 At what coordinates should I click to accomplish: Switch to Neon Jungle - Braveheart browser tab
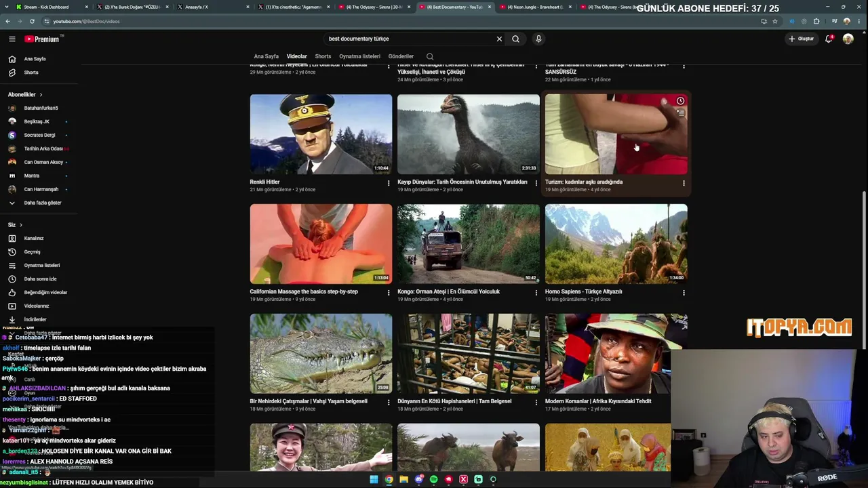(x=536, y=7)
